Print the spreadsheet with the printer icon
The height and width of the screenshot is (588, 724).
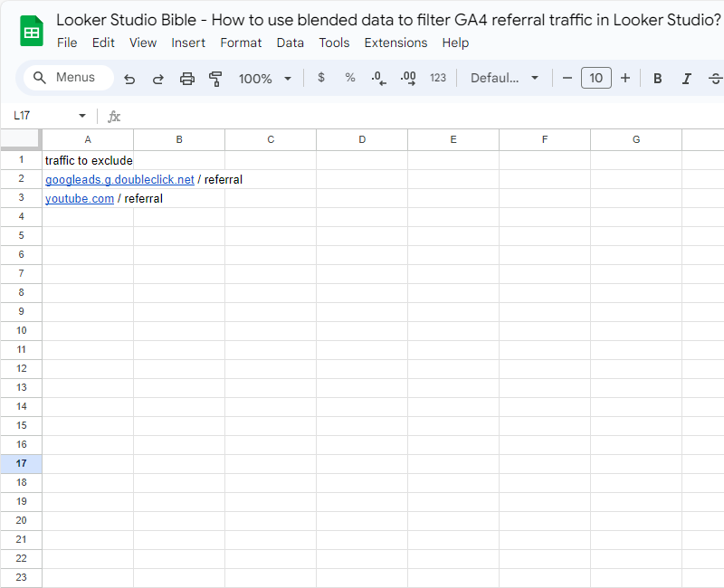click(187, 79)
